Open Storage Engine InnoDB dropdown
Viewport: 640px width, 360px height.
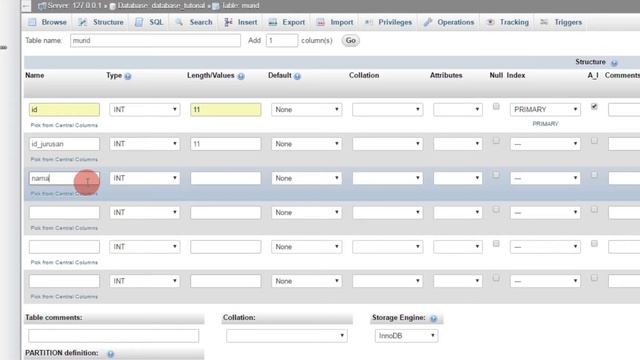(x=407, y=336)
